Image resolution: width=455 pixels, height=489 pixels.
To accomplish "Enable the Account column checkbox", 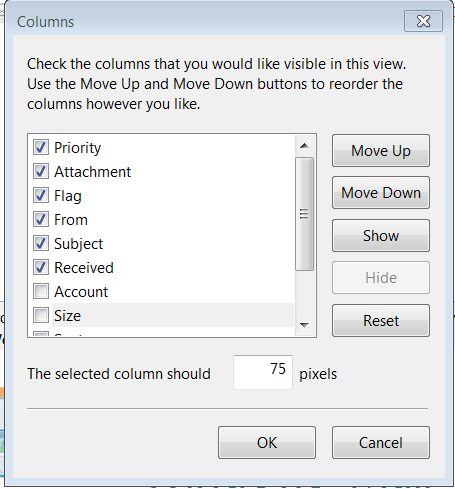I will [41, 291].
